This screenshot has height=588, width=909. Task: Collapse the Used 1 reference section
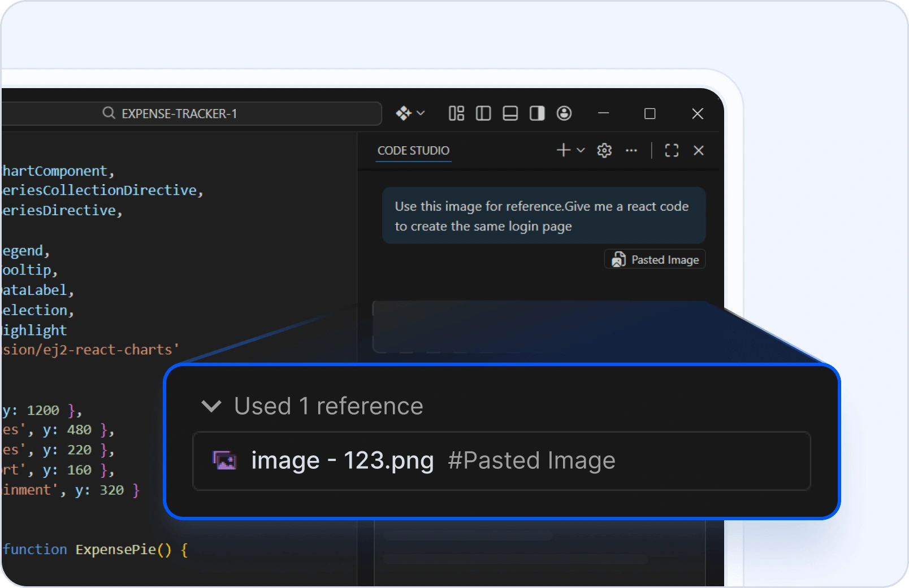tap(211, 406)
